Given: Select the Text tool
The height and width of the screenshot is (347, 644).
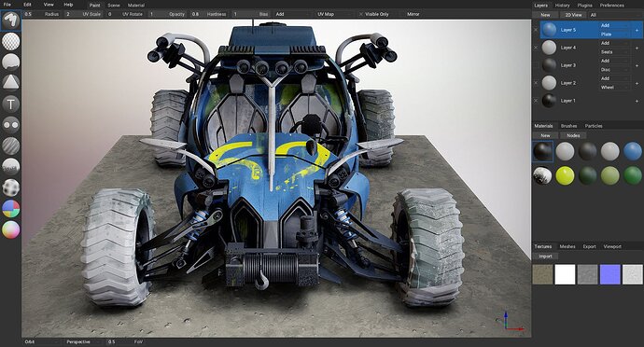Looking at the screenshot, I should 10,104.
